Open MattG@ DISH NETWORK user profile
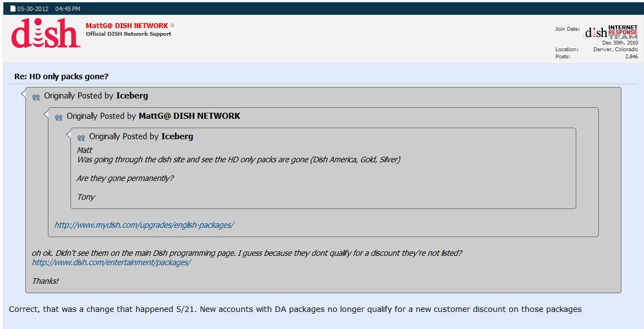Screen dimensions: 644x329 coord(127,25)
